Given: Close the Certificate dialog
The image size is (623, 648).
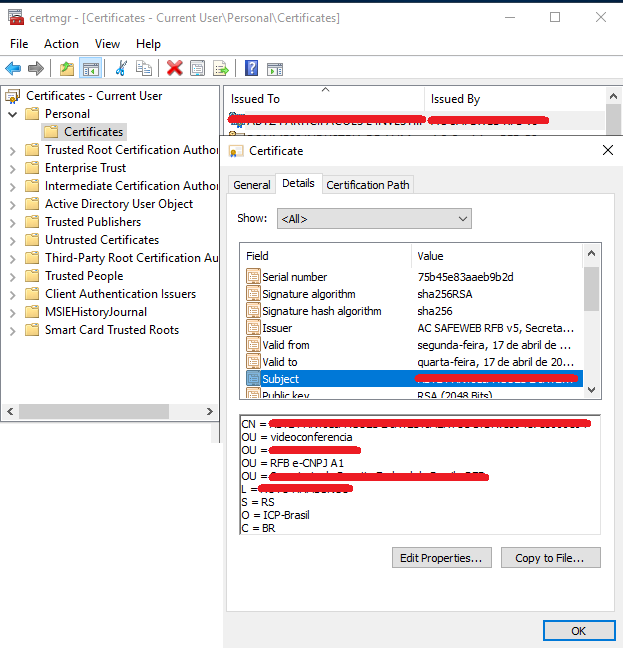Looking at the screenshot, I should pyautogui.click(x=608, y=150).
